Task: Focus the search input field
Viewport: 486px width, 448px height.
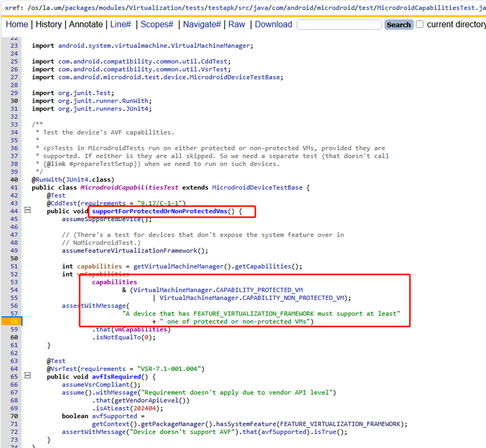Action: pyautogui.click(x=339, y=25)
